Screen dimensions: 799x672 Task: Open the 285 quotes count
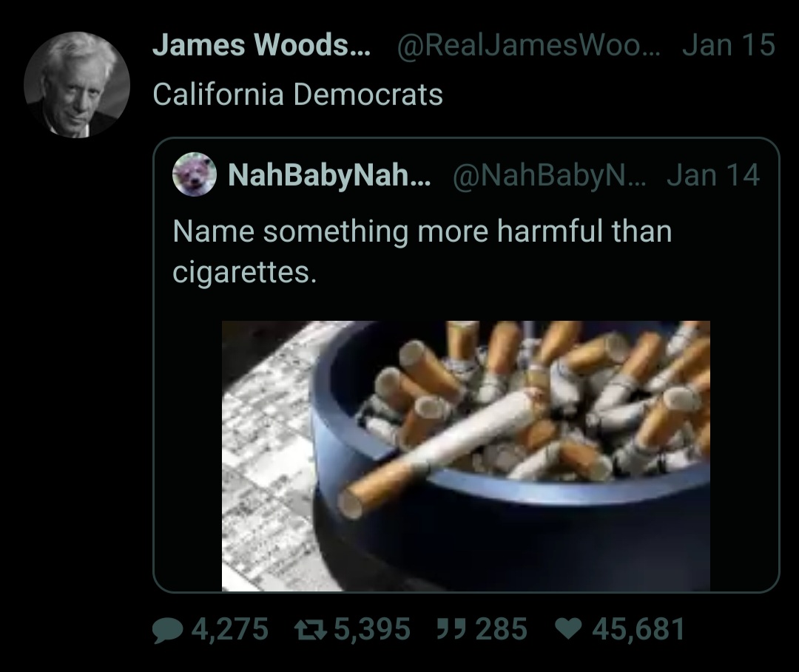pos(502,628)
